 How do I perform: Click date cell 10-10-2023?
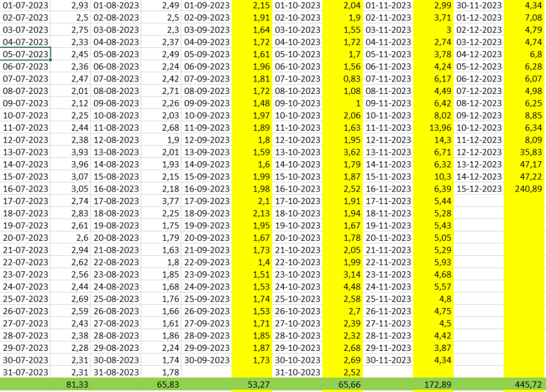(298, 116)
